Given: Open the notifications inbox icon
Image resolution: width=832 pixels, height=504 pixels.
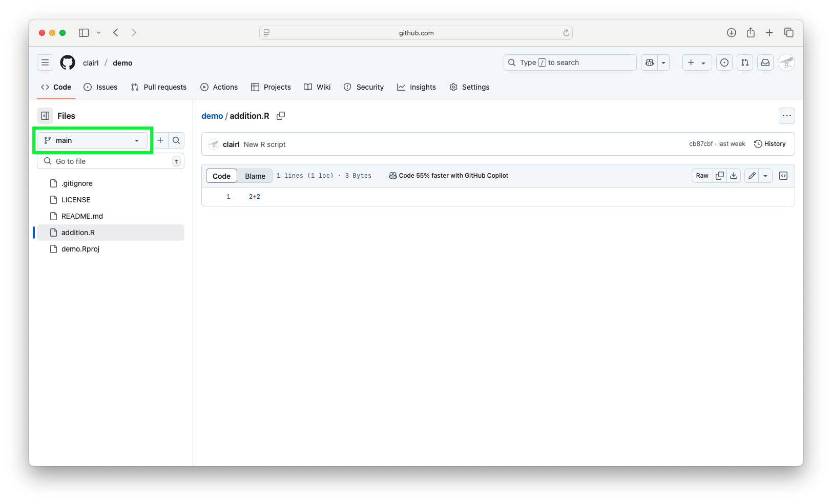Looking at the screenshot, I should [765, 62].
